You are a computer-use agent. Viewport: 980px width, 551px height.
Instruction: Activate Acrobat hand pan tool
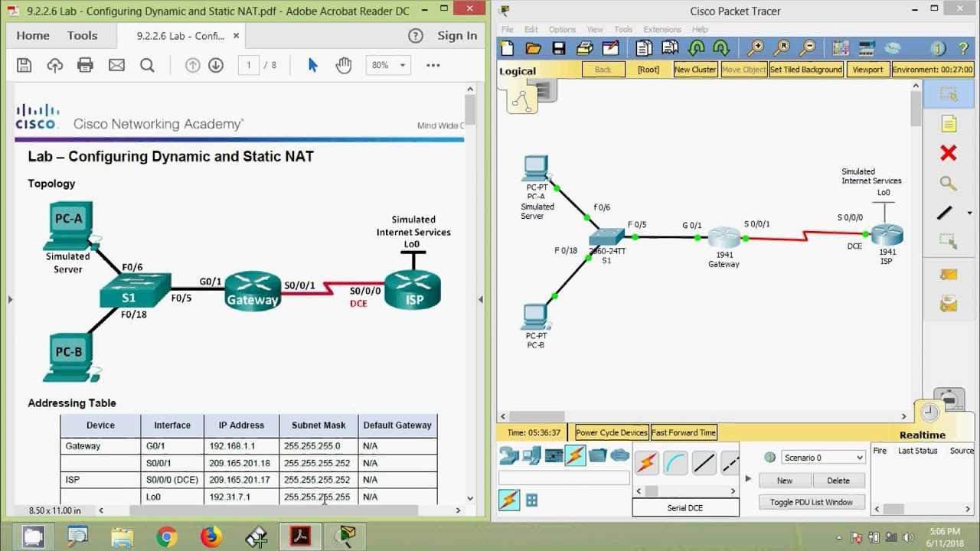tap(343, 65)
